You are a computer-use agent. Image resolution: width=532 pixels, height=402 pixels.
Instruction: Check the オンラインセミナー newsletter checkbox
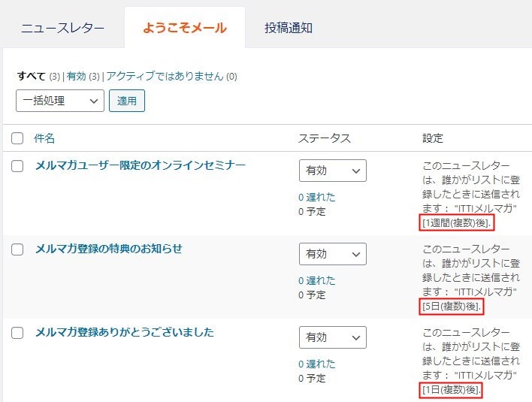pos(17,166)
